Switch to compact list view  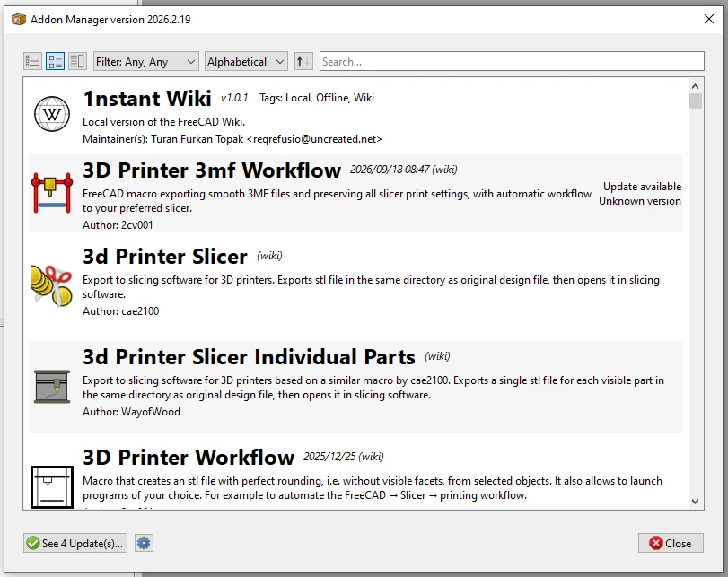coord(32,61)
